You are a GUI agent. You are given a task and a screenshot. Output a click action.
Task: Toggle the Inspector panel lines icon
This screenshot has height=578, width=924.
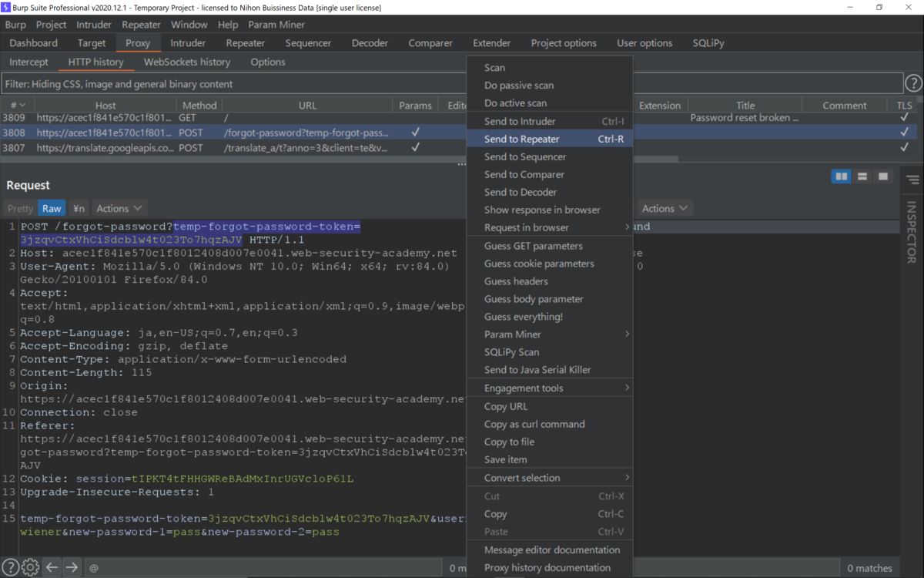[912, 180]
